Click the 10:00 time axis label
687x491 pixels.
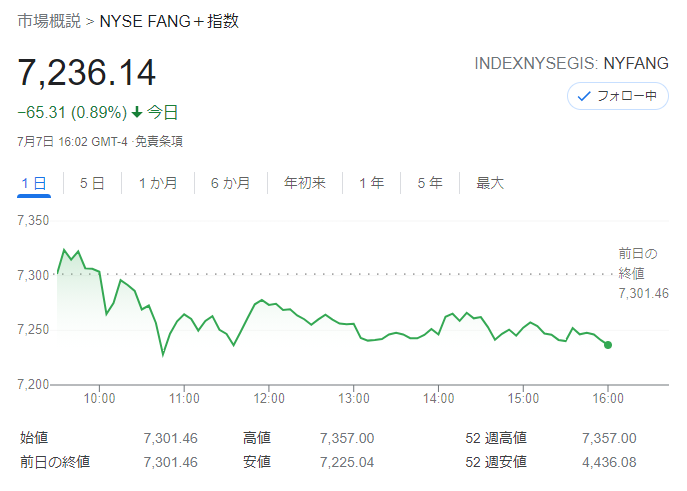(x=99, y=398)
